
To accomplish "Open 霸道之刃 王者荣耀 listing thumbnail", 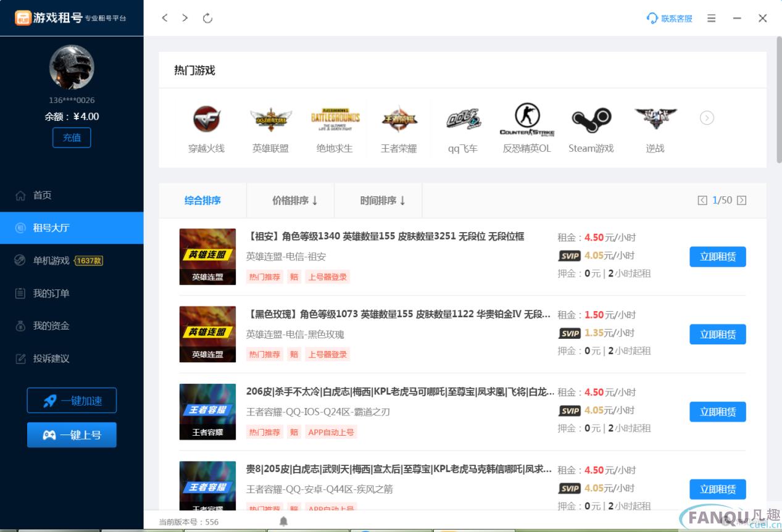I will pos(207,412).
